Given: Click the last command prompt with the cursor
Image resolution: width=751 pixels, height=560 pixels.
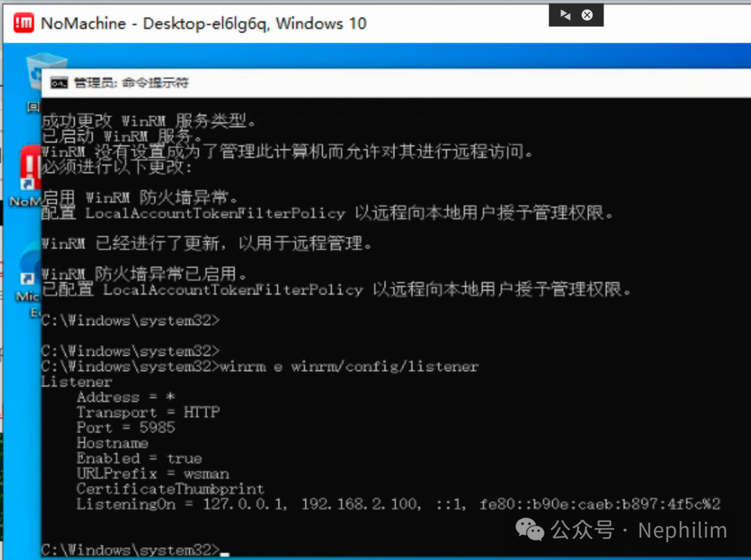Looking at the screenshot, I should point(135,550).
